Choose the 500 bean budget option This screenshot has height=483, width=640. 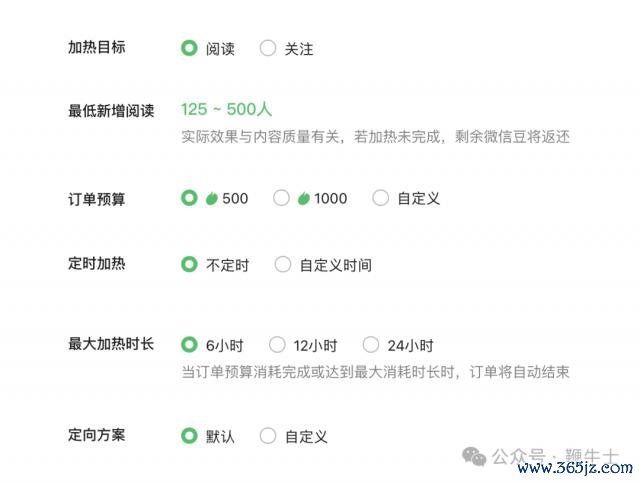click(x=189, y=198)
